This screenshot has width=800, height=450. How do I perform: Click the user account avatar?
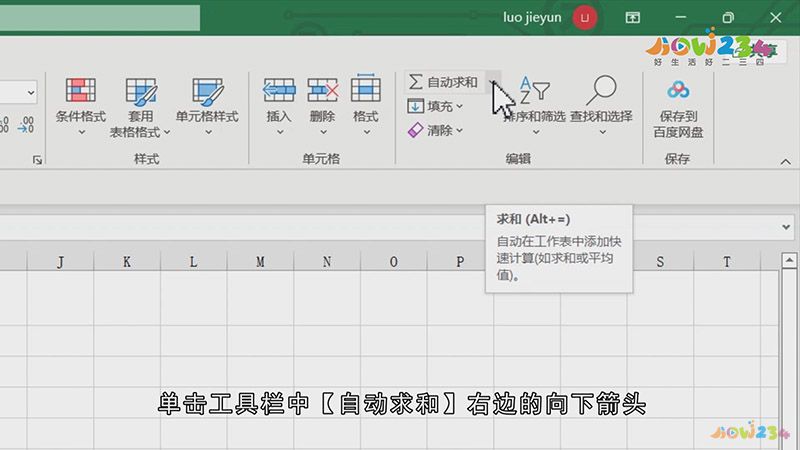point(585,18)
